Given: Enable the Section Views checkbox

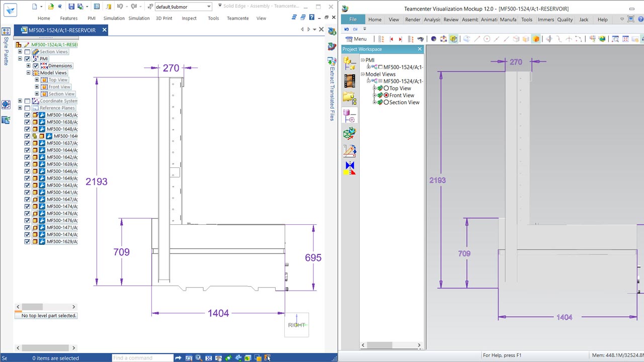Looking at the screenshot, I should click(x=27, y=52).
